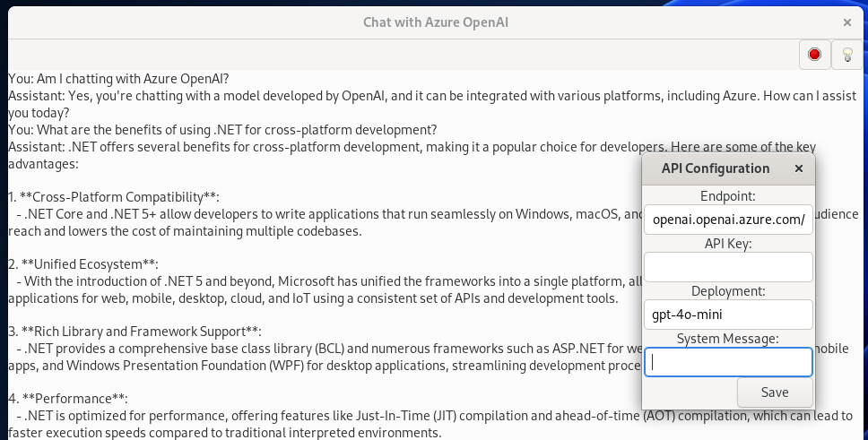868x440 pixels.
Task: Focus the API Key input field
Action: tap(728, 267)
